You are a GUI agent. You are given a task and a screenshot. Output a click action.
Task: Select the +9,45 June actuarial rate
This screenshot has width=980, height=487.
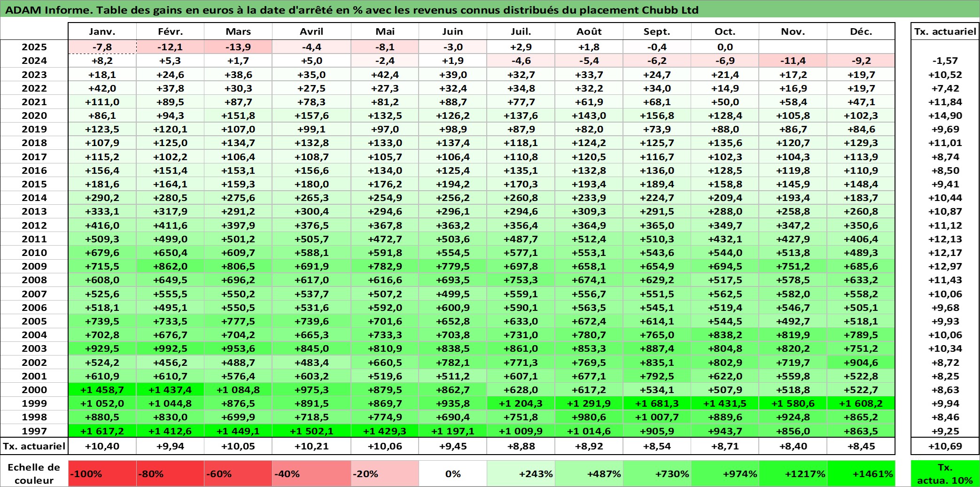coord(453,446)
